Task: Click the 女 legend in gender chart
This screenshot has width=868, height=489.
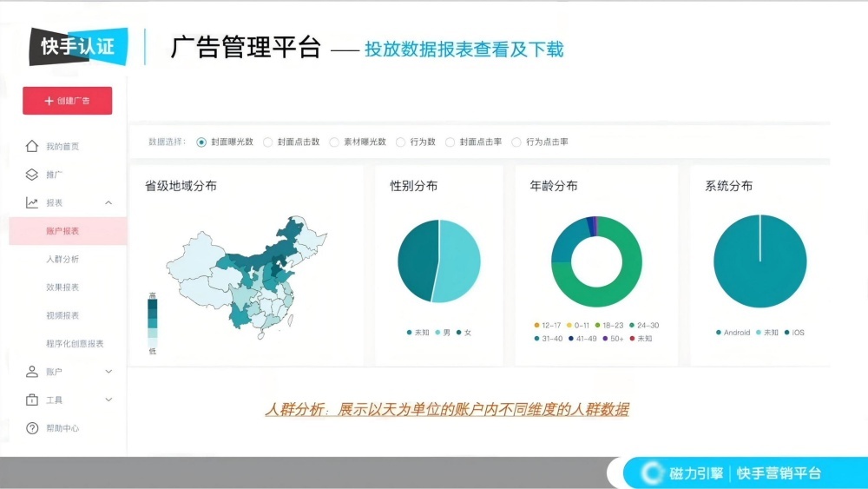Action: [464, 333]
